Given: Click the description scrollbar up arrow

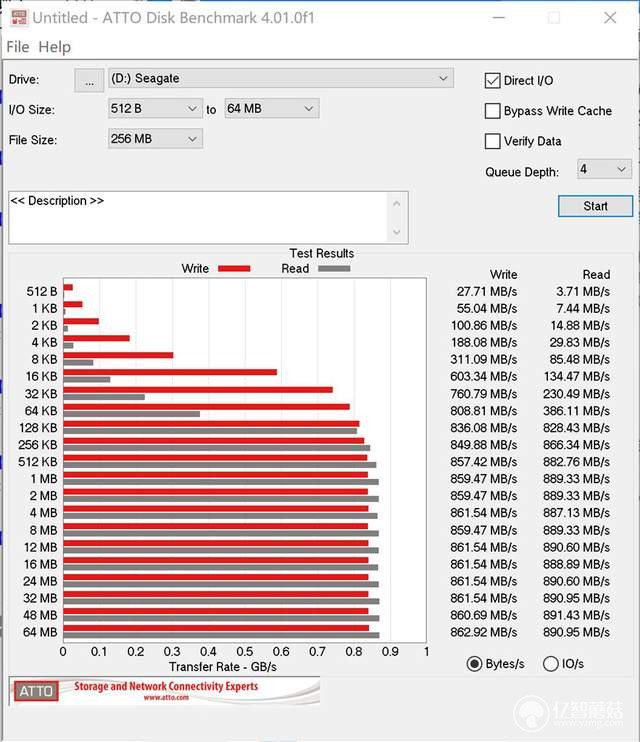Looking at the screenshot, I should coord(397,203).
